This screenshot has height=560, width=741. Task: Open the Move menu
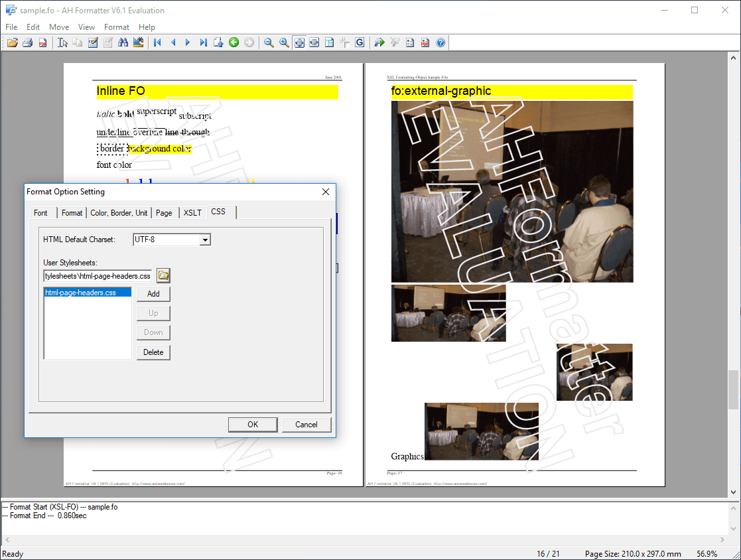tap(59, 27)
